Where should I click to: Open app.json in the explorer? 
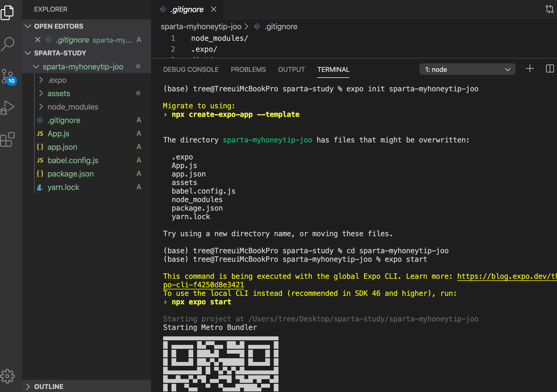click(86, 147)
